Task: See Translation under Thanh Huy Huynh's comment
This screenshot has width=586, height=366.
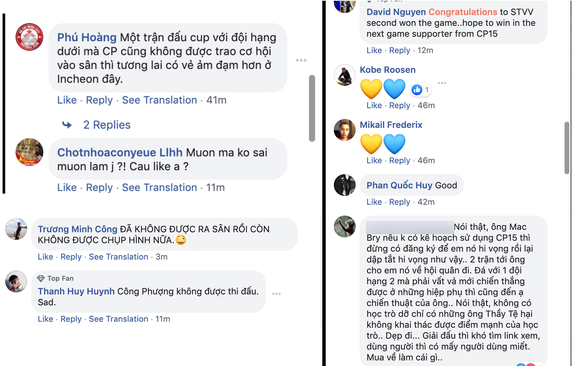Action: point(118,319)
